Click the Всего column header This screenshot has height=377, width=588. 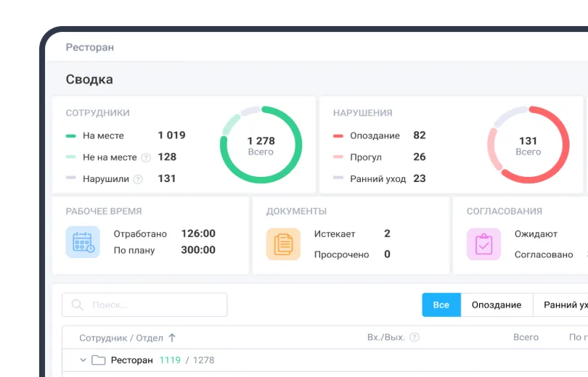[x=526, y=337]
